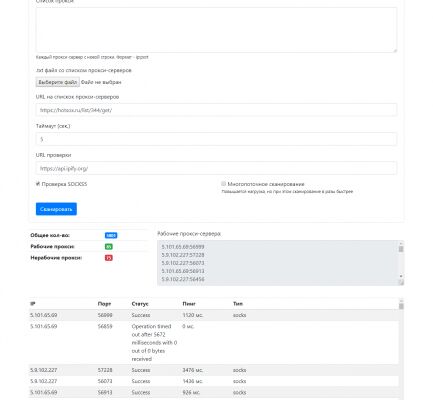Click scroll-up arrow of working proxies box
The height and width of the screenshot is (400, 433).
click(x=401, y=243)
